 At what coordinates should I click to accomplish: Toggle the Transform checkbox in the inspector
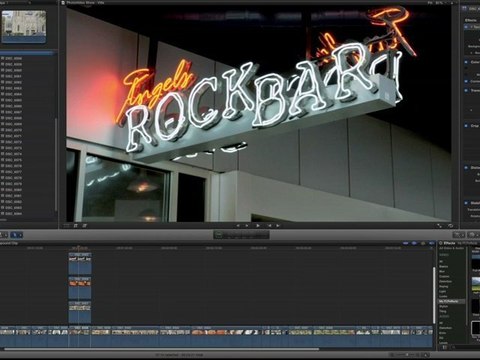coord(466,90)
